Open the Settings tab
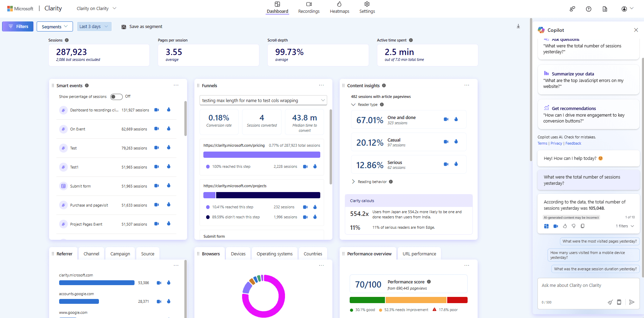This screenshot has height=318, width=644. coord(367,8)
